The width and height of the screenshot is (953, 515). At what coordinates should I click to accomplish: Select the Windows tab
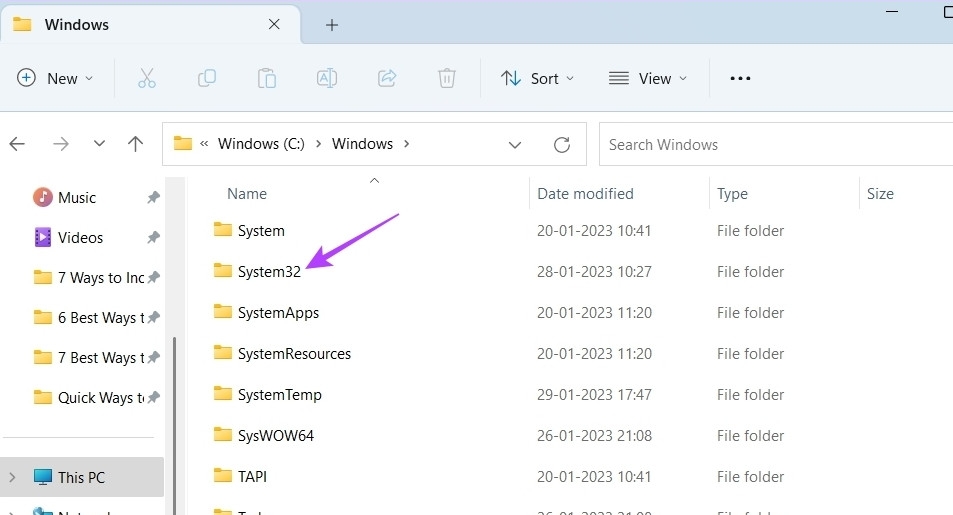coord(150,24)
